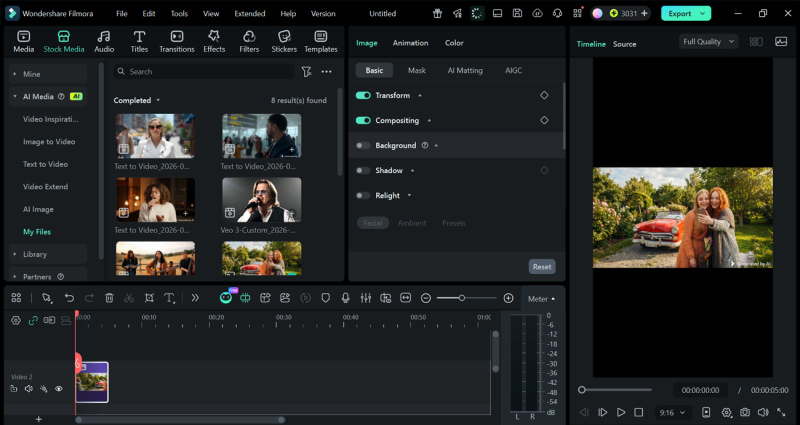The height and width of the screenshot is (425, 800).
Task: Click the delete trash icon in timeline toolbar
Action: click(x=109, y=298)
